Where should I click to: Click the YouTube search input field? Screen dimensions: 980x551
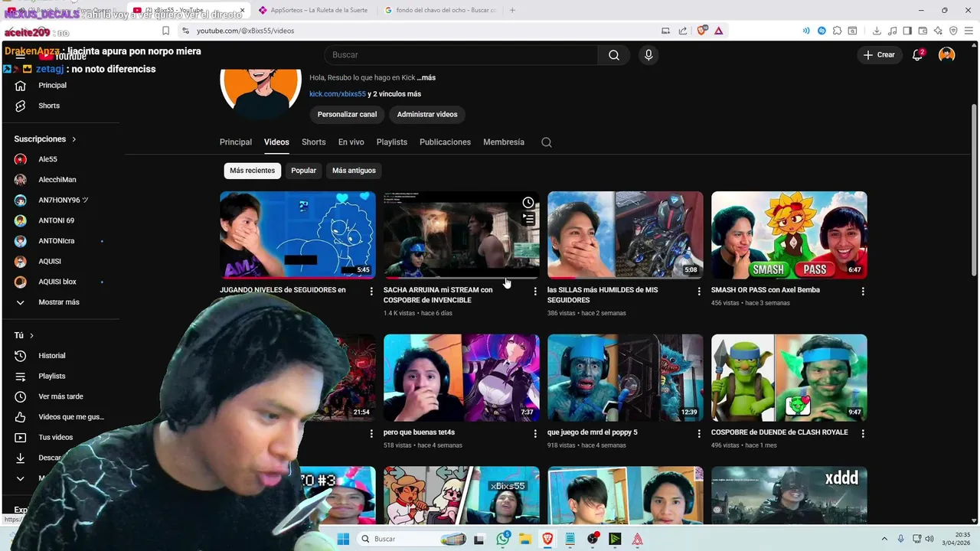click(x=461, y=55)
